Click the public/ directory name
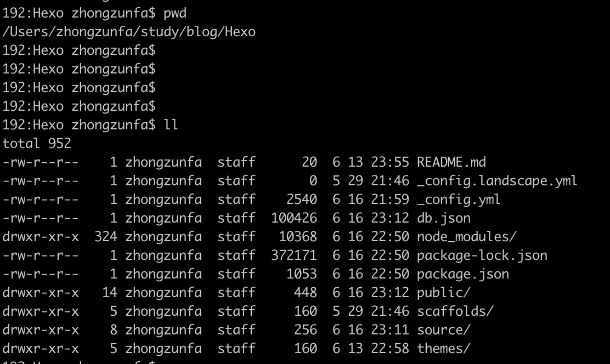The image size is (610, 364). coord(443,293)
